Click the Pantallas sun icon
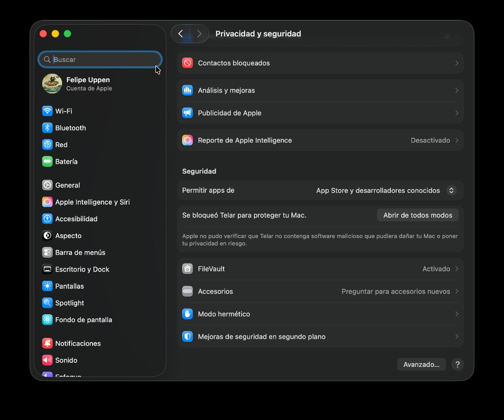Viewport: 504px width, 420px height. 47,286
